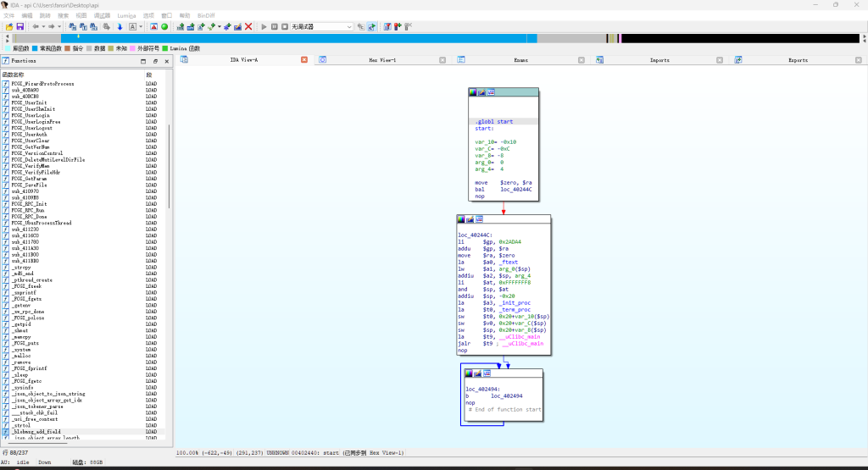Float the Functions panel with the undock button
The image size is (868, 470).
(155, 61)
